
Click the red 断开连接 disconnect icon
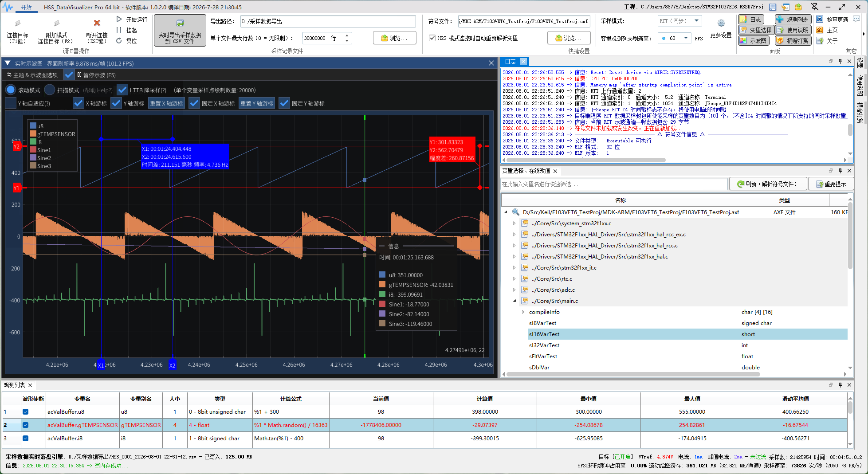97,23
